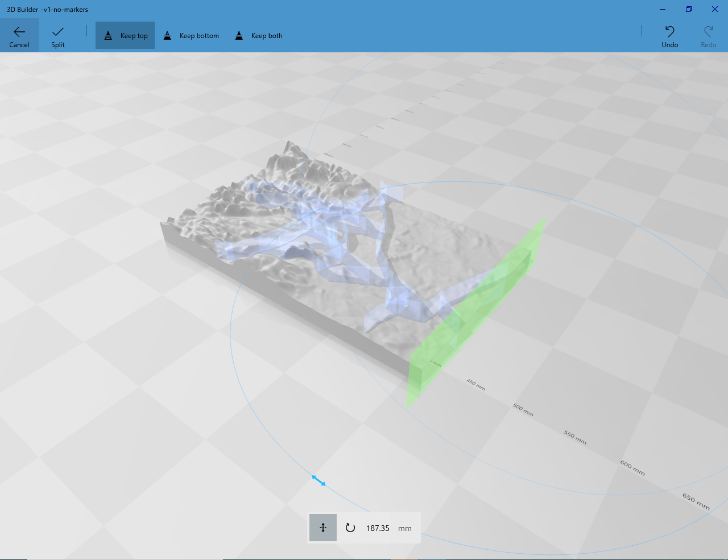This screenshot has height=560, width=728.
Task: Click the Keep top mountain icon
Action: [108, 35]
